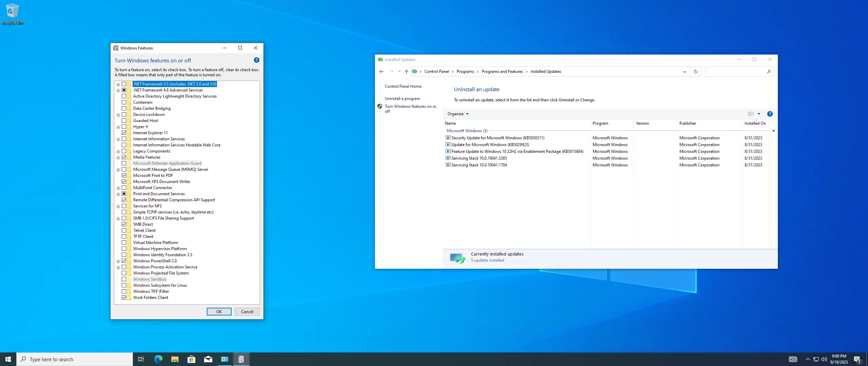868x366 pixels.
Task: Click the help icon in Windows Features dialog
Action: click(256, 60)
